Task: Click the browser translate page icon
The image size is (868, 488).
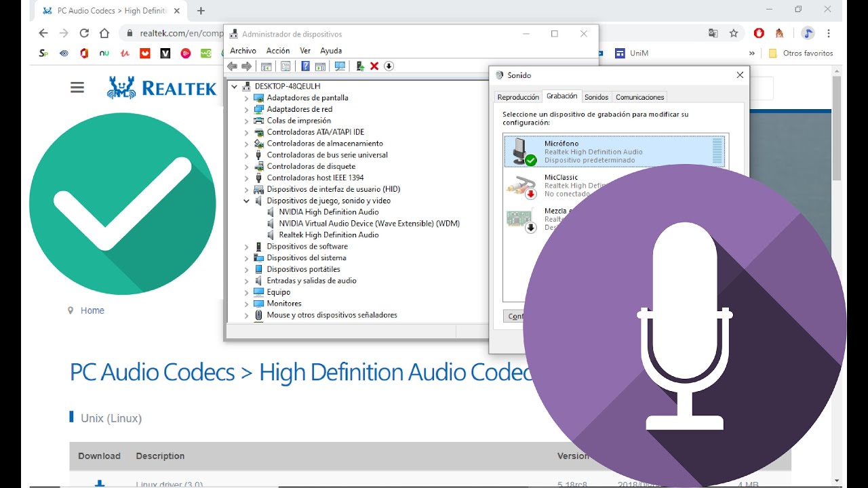Action: (x=713, y=32)
